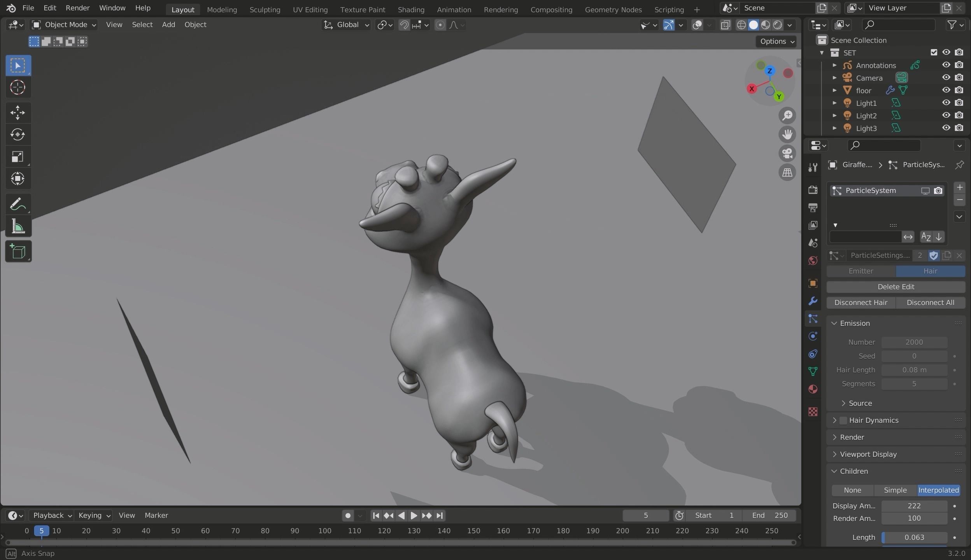Click the Display Amount value field

(x=914, y=506)
